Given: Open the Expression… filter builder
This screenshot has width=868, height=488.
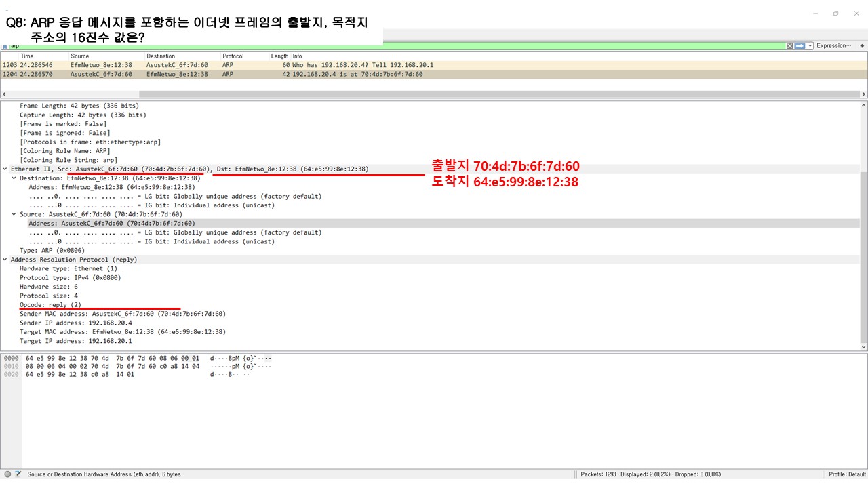Looking at the screenshot, I should tap(833, 46).
